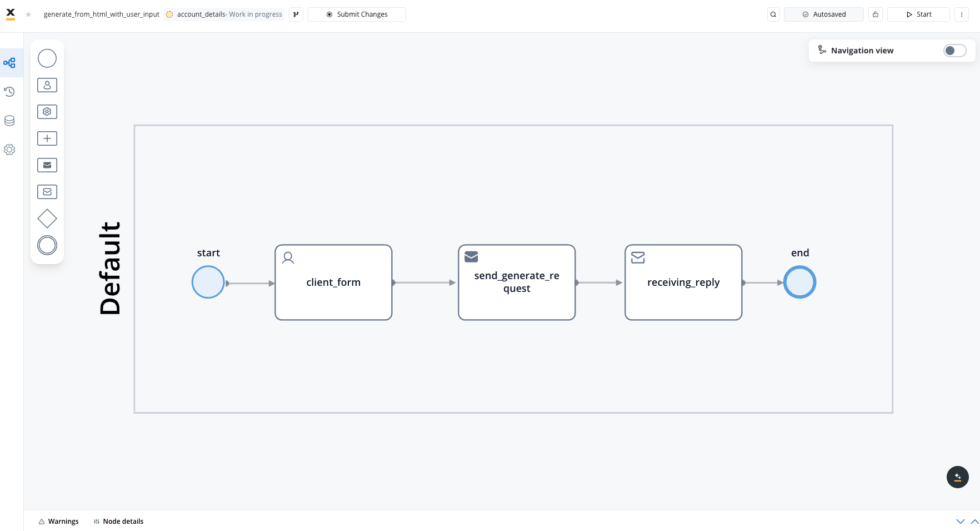Click the user icon on client_form node
The image size is (980, 531).
[288, 257]
